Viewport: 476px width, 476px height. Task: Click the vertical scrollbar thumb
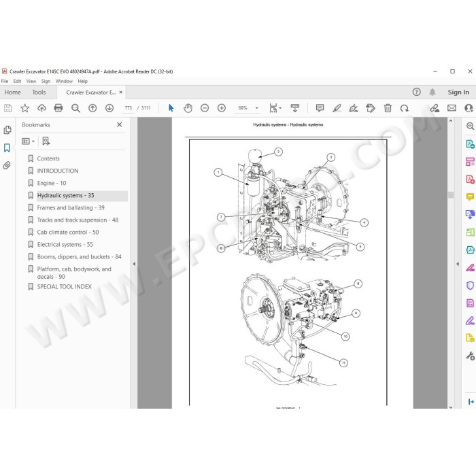point(451,194)
